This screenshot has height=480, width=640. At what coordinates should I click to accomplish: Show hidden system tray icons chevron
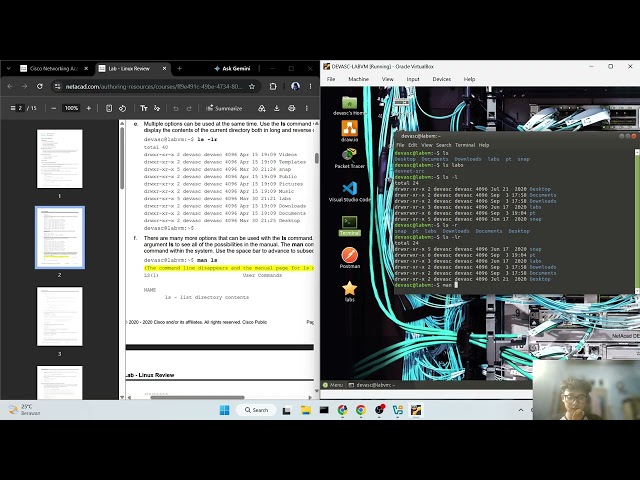(x=521, y=410)
